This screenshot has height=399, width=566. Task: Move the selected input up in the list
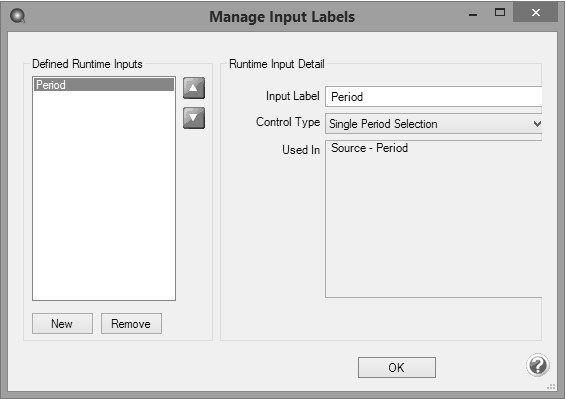click(x=194, y=88)
